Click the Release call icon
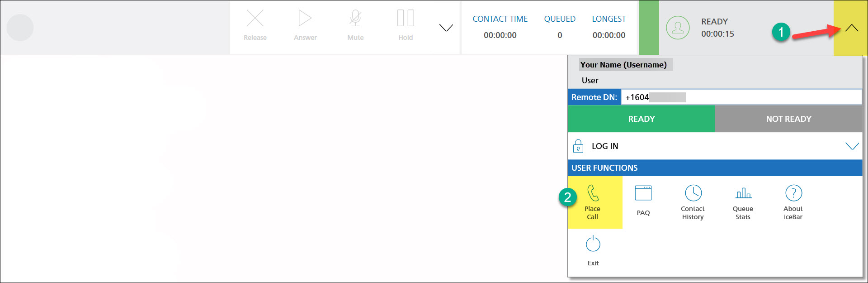The image size is (868, 283). pos(255,19)
